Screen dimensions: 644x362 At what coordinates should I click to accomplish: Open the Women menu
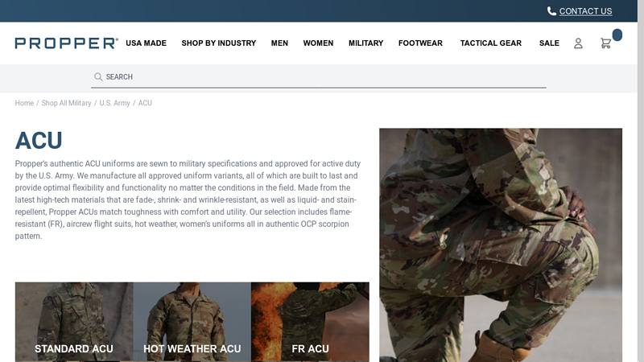(x=318, y=43)
